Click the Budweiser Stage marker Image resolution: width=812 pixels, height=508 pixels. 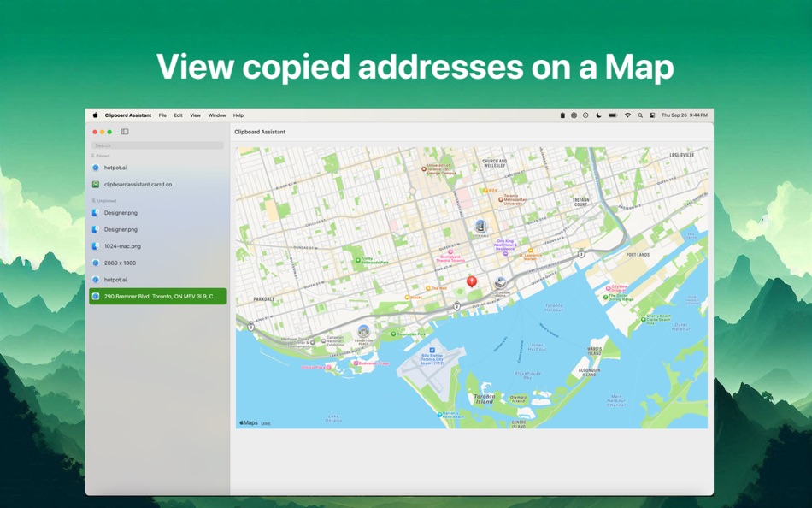coord(356,363)
